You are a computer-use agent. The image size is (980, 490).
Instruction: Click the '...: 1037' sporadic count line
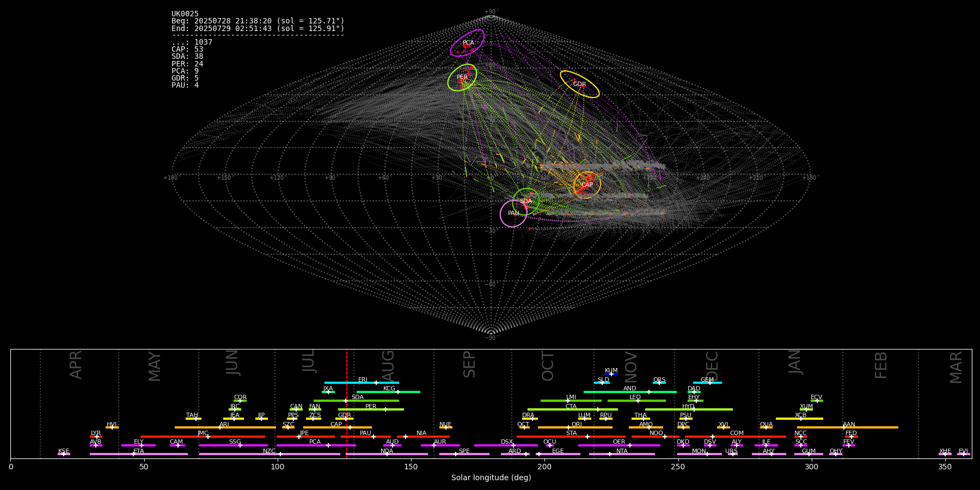point(192,42)
